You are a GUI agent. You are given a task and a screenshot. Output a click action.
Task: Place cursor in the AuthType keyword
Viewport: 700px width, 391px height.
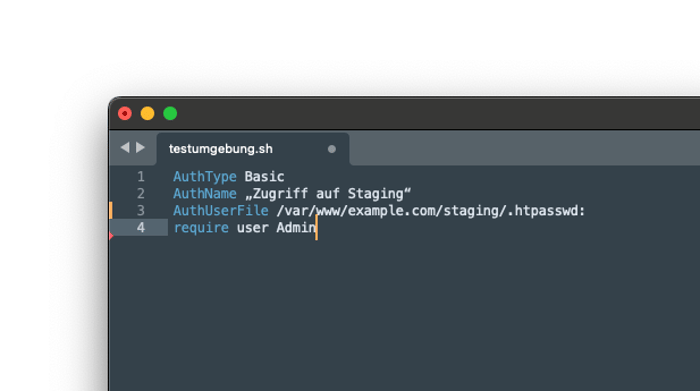pos(205,177)
